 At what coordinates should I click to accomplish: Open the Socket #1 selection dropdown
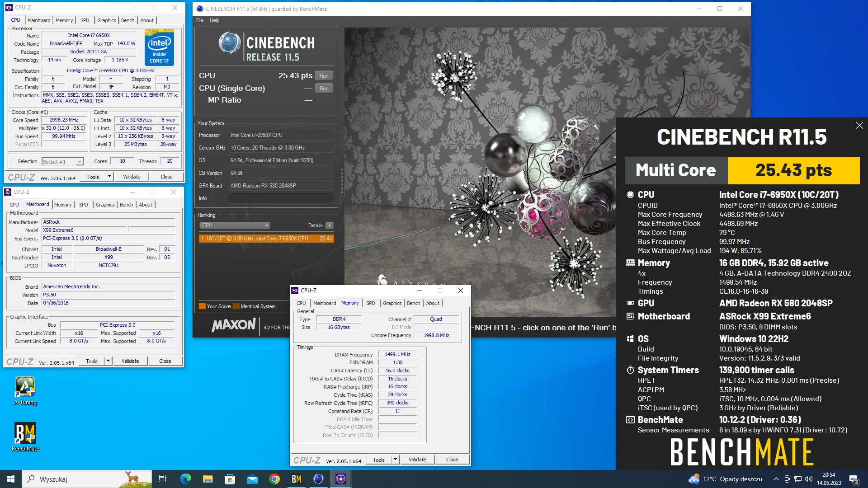click(62, 161)
